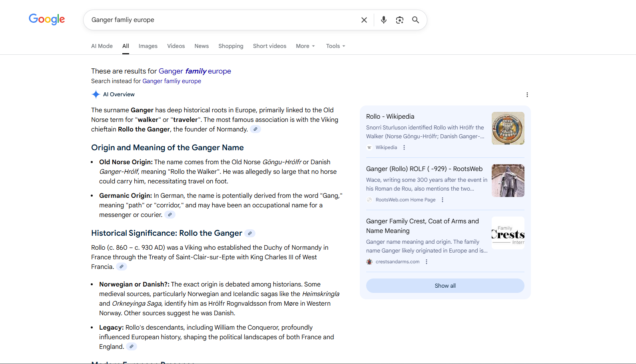Open source link chip after 'founder of Normandy'

click(255, 129)
